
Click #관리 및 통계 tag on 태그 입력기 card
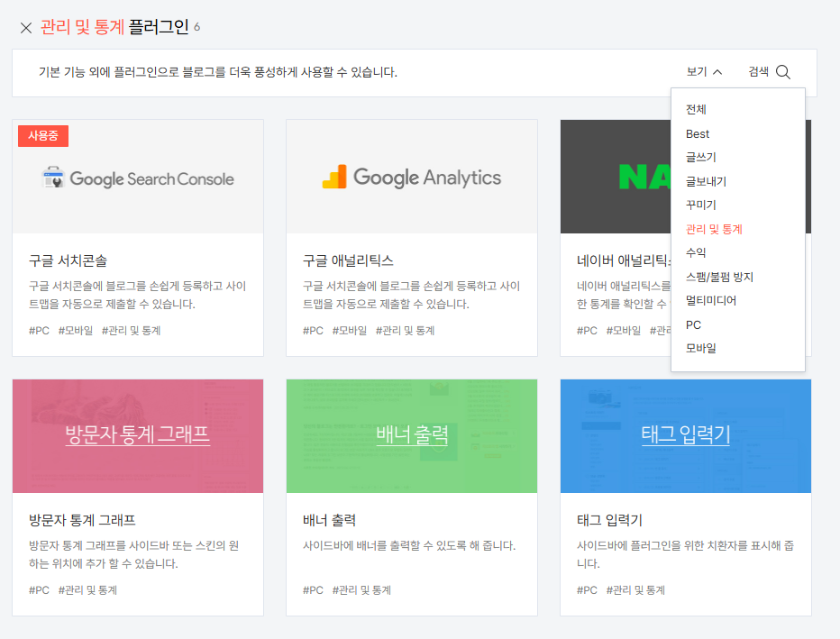[x=636, y=590]
